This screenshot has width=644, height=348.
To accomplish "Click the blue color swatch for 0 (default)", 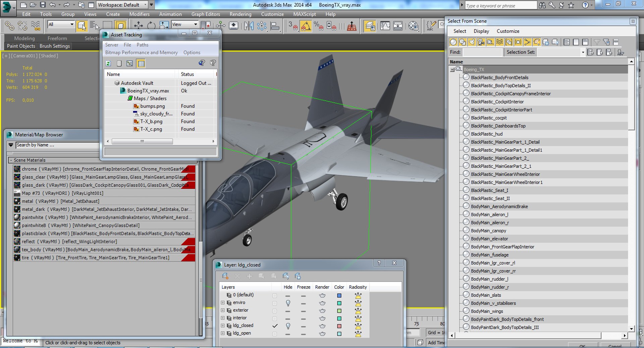I will point(339,295).
